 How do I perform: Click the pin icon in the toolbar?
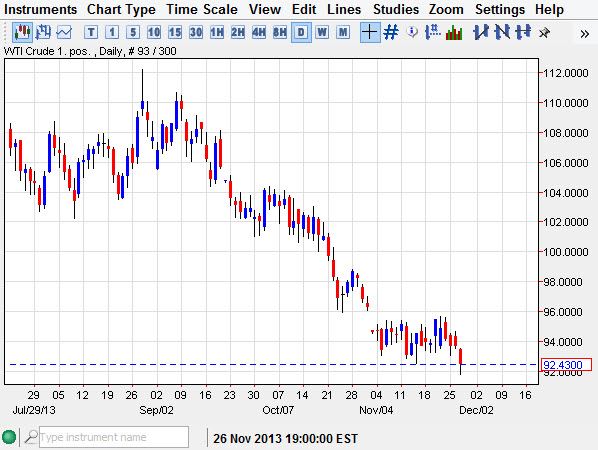544,33
